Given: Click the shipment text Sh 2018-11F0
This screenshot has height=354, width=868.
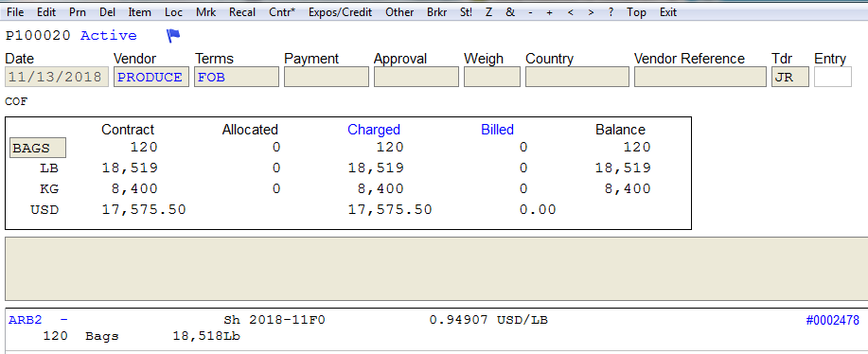Looking at the screenshot, I should (274, 320).
